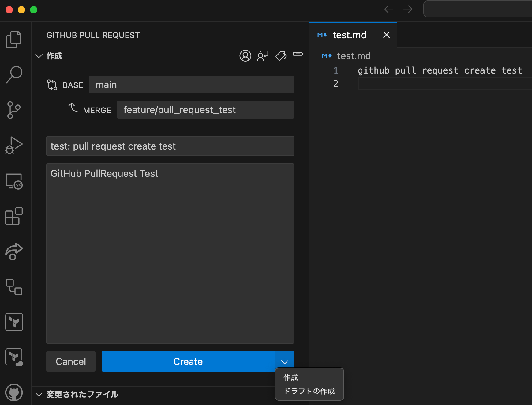Open the Extensions view
The height and width of the screenshot is (405, 532).
pos(14,216)
